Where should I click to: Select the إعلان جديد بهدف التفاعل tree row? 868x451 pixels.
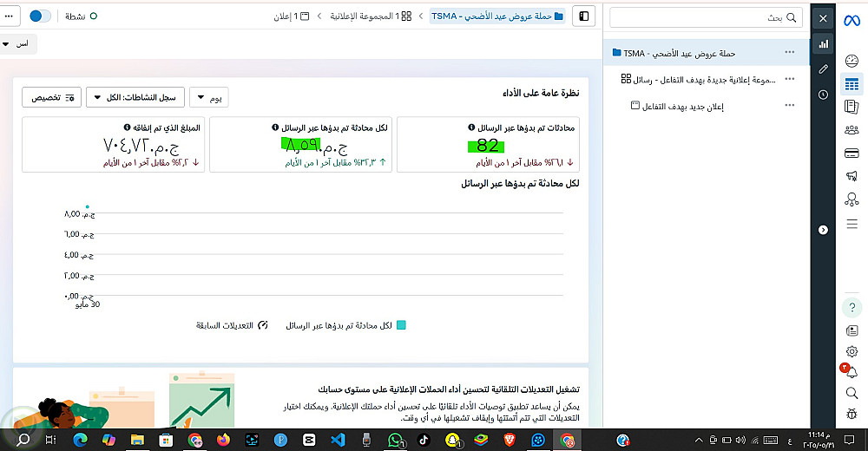pos(707,106)
